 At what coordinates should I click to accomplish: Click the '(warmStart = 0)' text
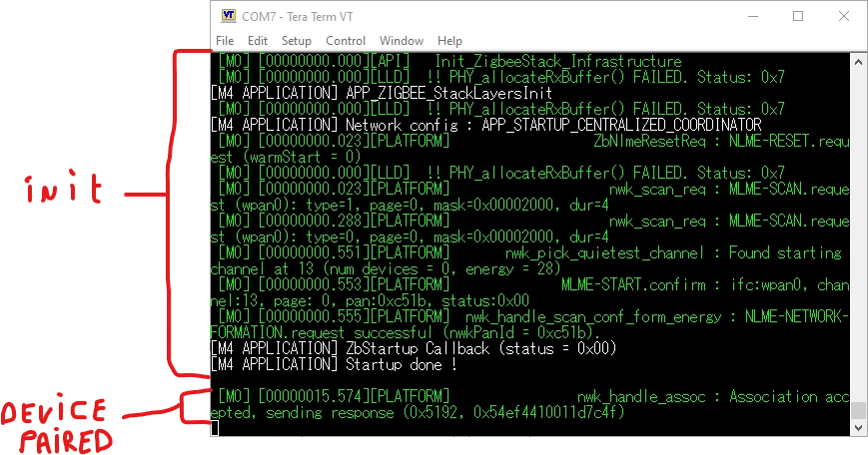click(x=302, y=157)
